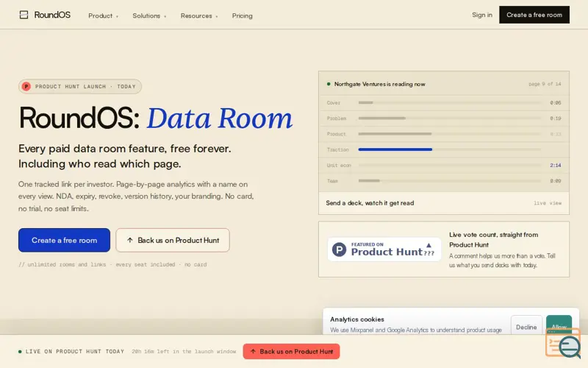This screenshot has height=368, width=588.
Task: Click the 2:14 time value
Action: (556, 165)
